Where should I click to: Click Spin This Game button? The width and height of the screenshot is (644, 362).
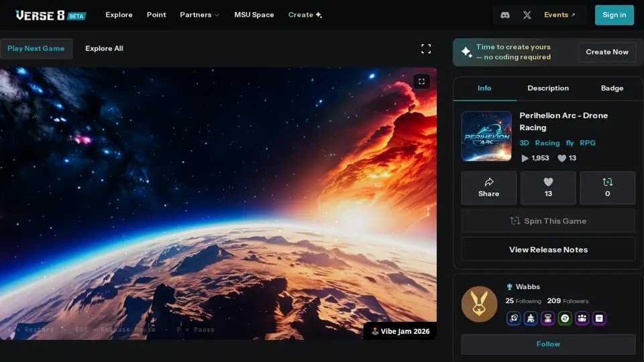coord(548,221)
